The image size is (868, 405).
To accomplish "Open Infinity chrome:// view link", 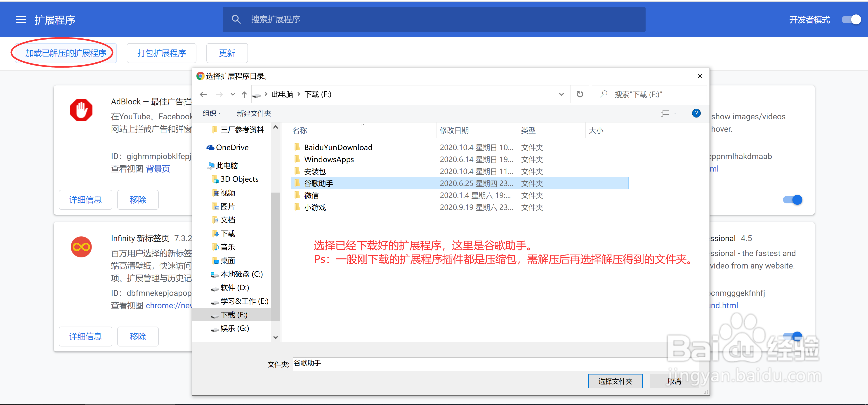I will coord(169,305).
